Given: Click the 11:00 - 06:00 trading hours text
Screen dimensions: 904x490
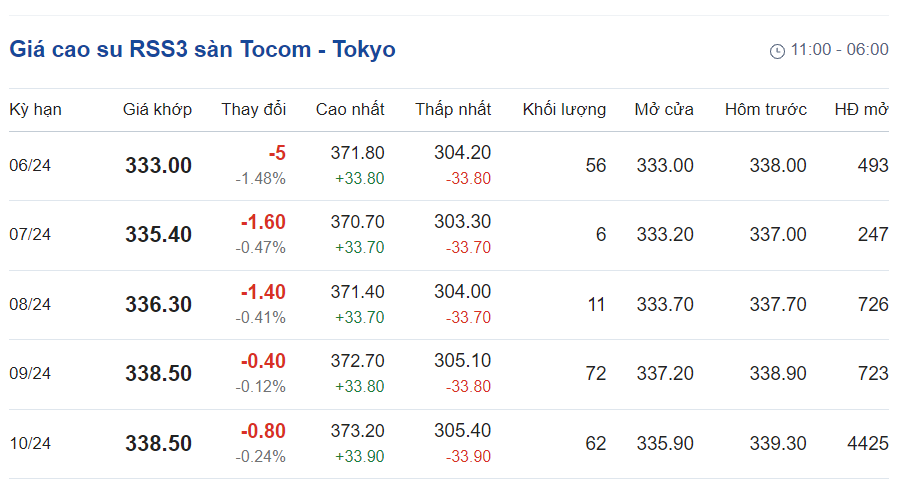Looking at the screenshot, I should (x=839, y=50).
